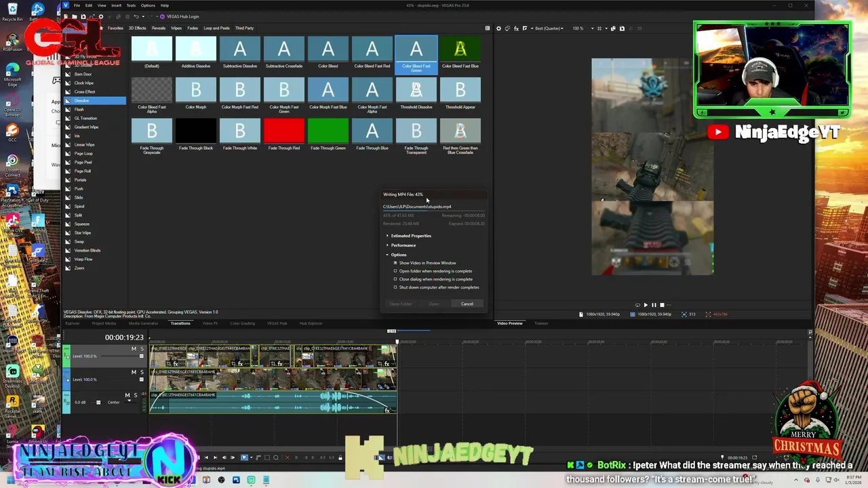Select Cross Effect in transitions list

85,91
